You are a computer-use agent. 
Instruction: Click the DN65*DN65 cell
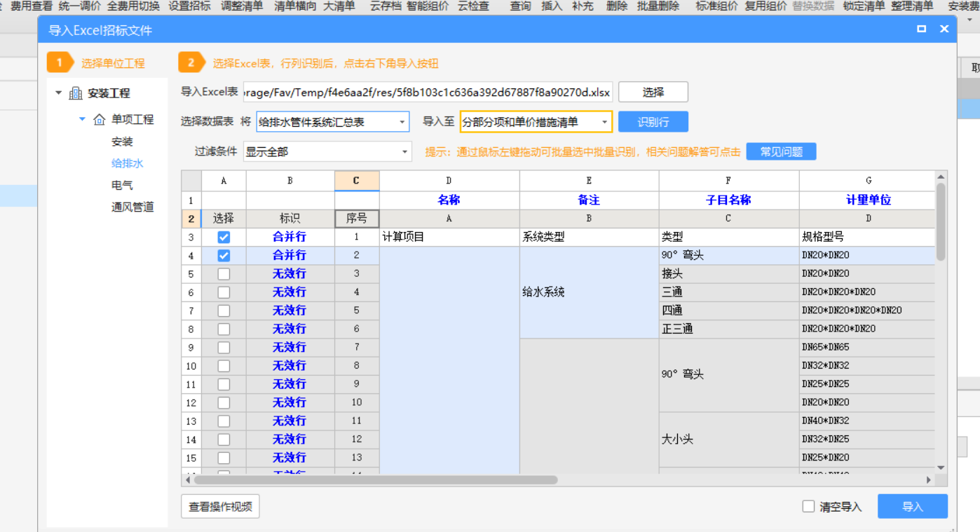point(868,348)
